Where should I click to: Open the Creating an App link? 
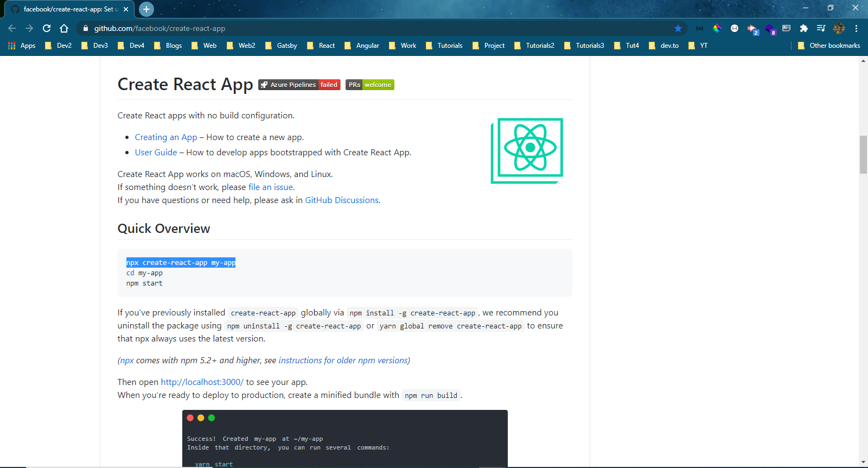coord(166,137)
